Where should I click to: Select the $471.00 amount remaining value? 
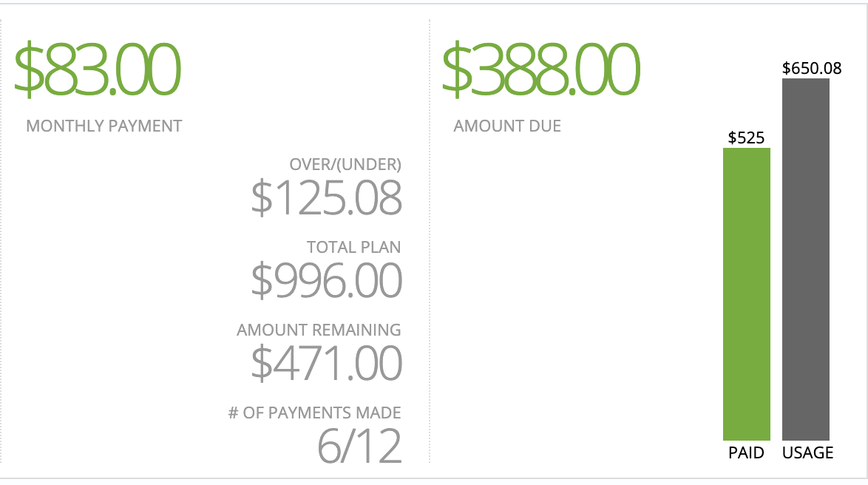(327, 364)
